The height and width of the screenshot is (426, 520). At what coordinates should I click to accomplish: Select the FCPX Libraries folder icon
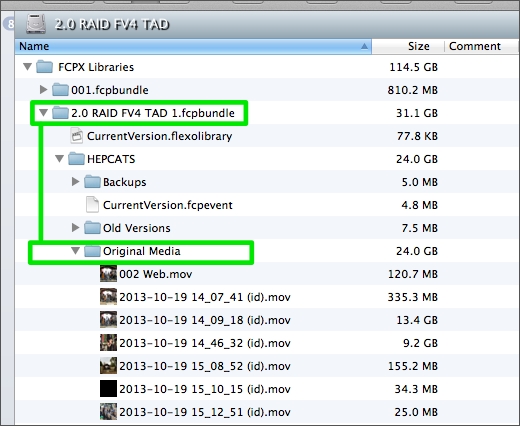pos(44,67)
